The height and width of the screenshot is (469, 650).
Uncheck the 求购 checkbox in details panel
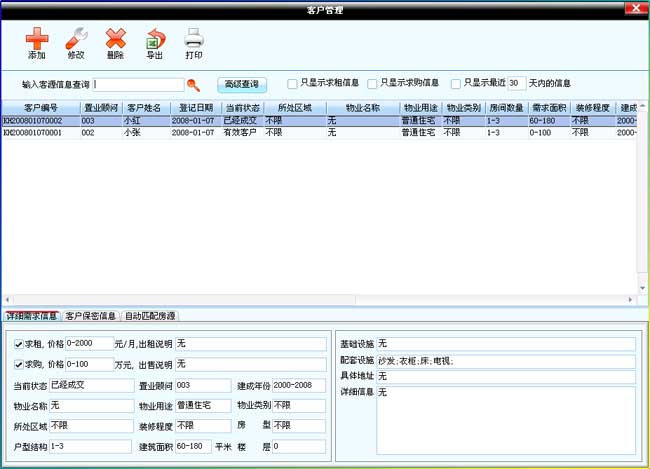pyautogui.click(x=19, y=364)
